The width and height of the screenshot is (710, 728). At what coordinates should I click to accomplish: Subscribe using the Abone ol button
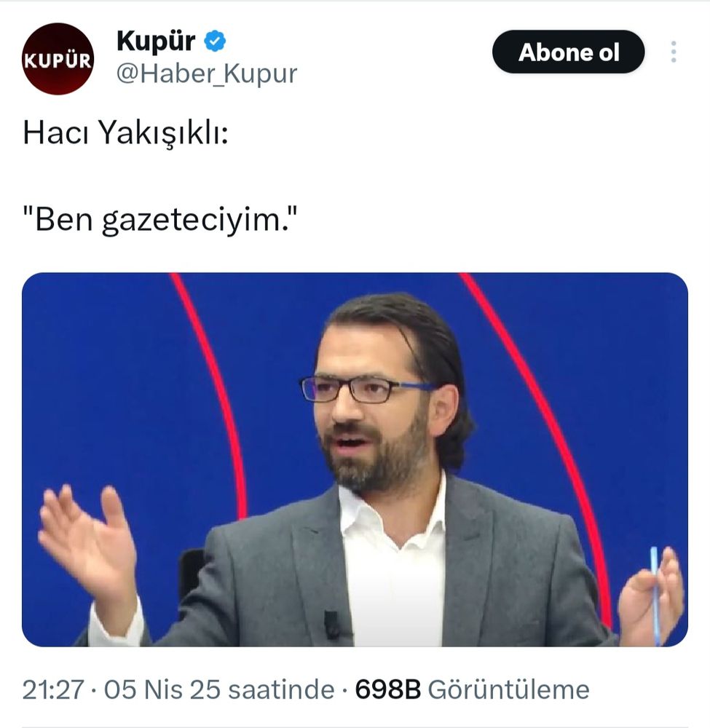click(569, 52)
